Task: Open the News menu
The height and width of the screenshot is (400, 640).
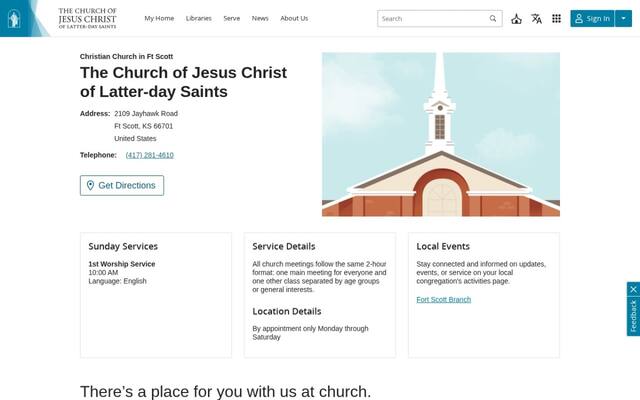Action: pyautogui.click(x=260, y=18)
